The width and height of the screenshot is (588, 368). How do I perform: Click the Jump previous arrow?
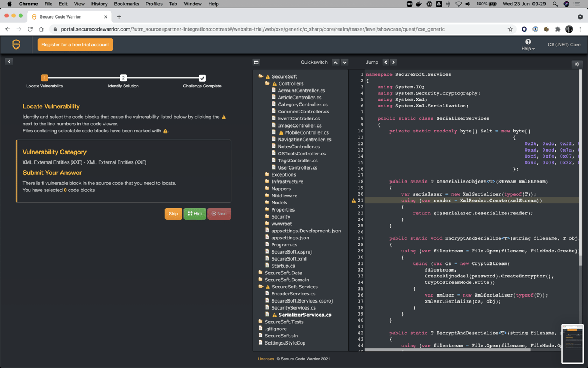[385, 62]
